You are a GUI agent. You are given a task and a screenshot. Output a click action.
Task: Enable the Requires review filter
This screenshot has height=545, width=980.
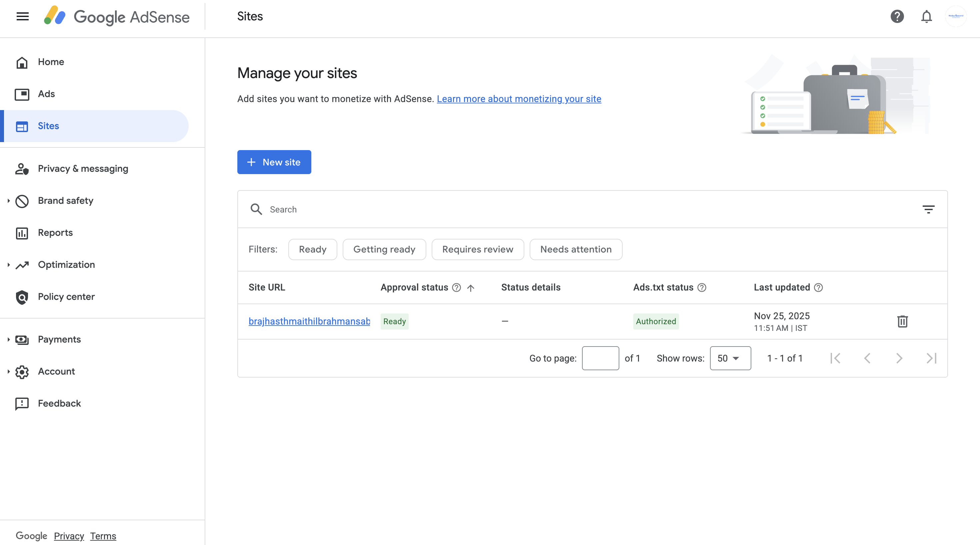click(x=478, y=249)
